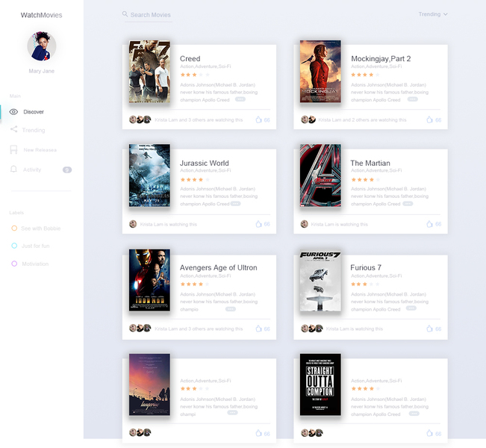The width and height of the screenshot is (486, 448).
Task: Like the Straight Outta Compton card
Action: coord(429,433)
